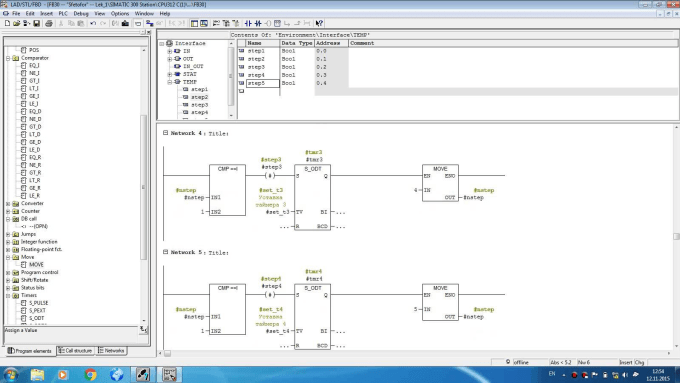Open the Edit menu
This screenshot has width=680, height=383.
[x=30, y=13]
